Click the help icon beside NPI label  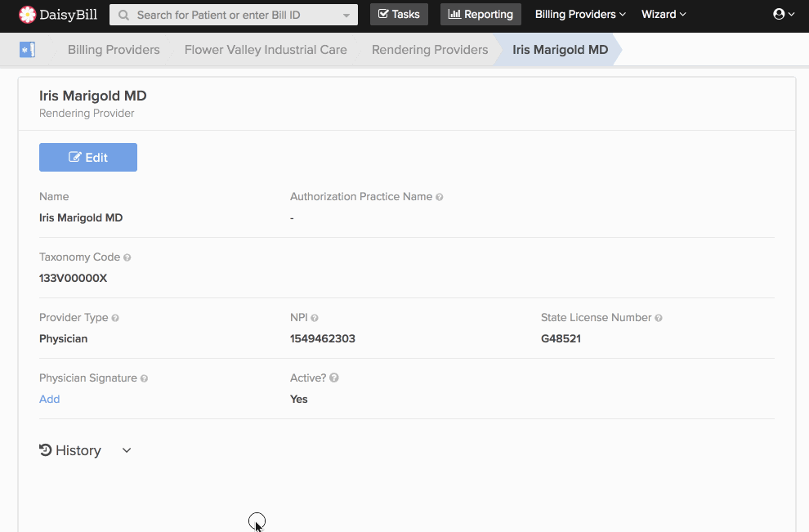[315, 317]
